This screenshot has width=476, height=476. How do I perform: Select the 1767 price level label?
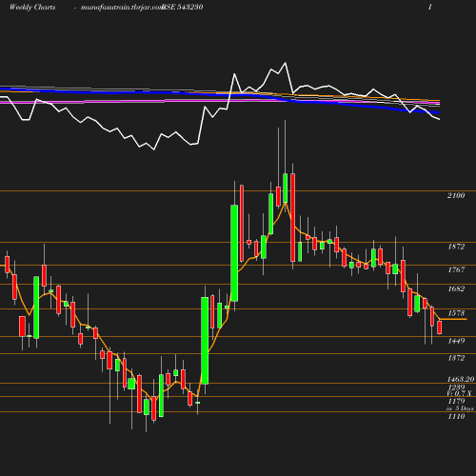(x=456, y=269)
